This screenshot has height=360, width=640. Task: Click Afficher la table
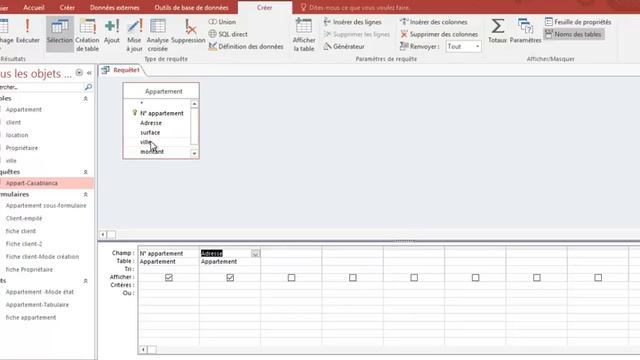click(x=304, y=36)
